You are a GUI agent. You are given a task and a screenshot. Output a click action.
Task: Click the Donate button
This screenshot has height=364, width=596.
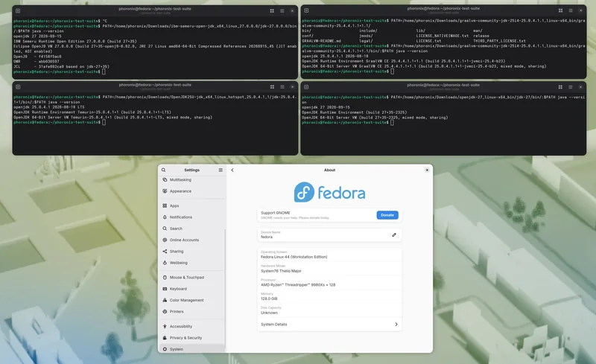(387, 215)
